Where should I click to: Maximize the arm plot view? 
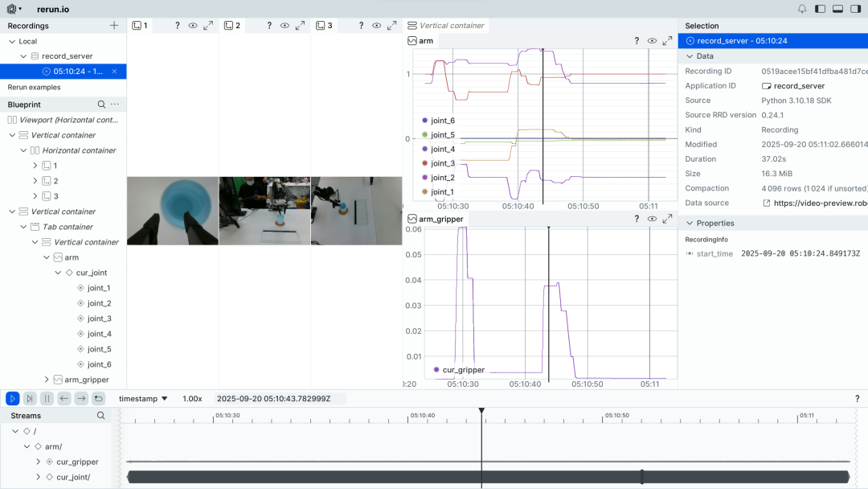pos(667,40)
